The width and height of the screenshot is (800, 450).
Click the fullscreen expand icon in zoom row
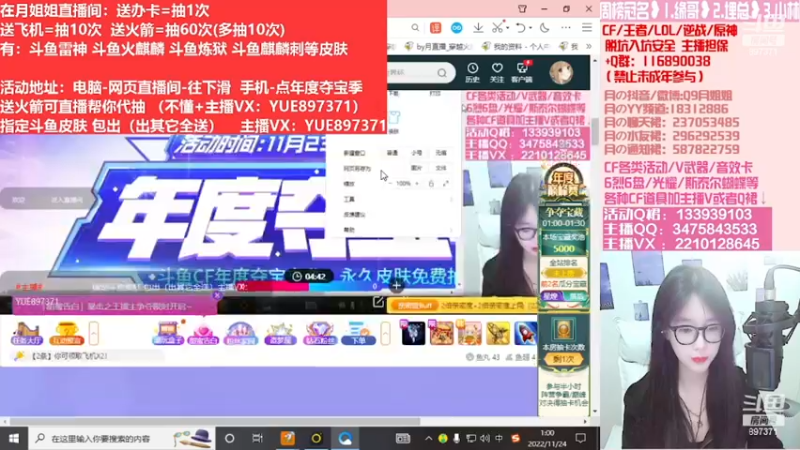446,183
